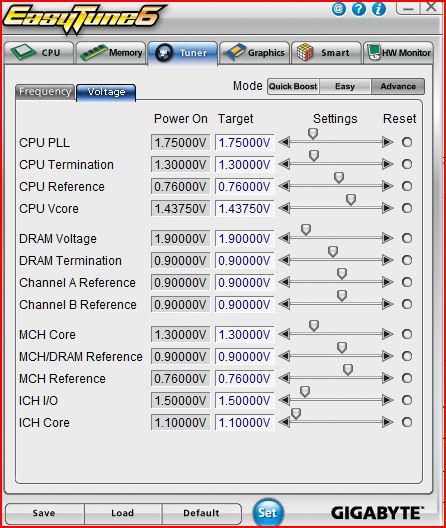Select the ICH Core reset radio button
Image resolution: width=446 pixels, height=528 pixels.
click(x=407, y=422)
